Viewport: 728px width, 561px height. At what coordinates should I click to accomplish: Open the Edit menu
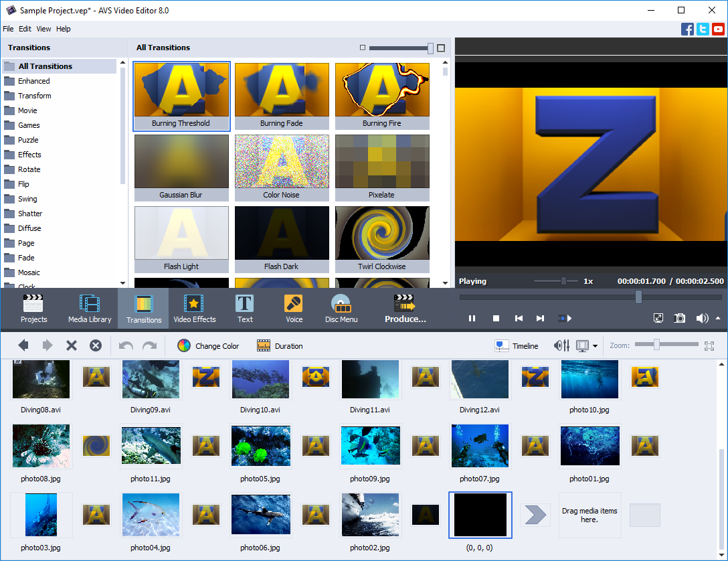25,28
